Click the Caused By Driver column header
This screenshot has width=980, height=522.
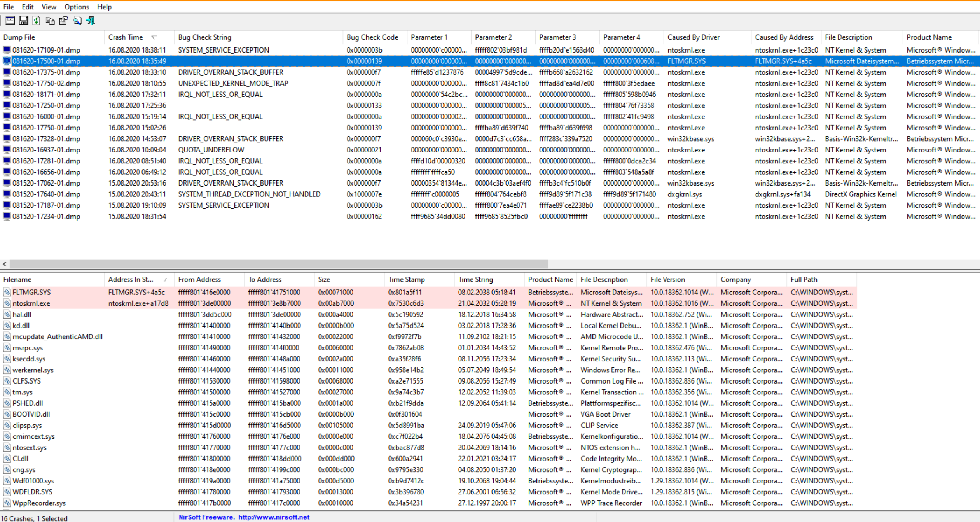point(693,37)
